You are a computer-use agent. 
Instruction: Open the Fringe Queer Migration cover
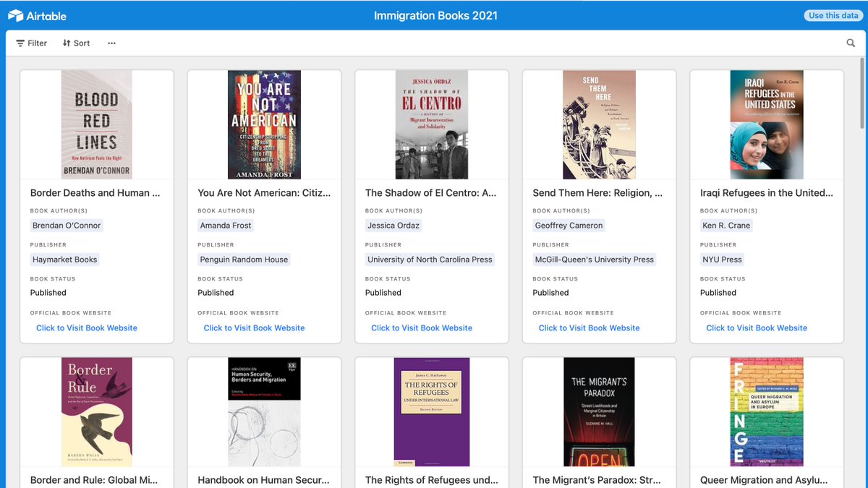767,411
